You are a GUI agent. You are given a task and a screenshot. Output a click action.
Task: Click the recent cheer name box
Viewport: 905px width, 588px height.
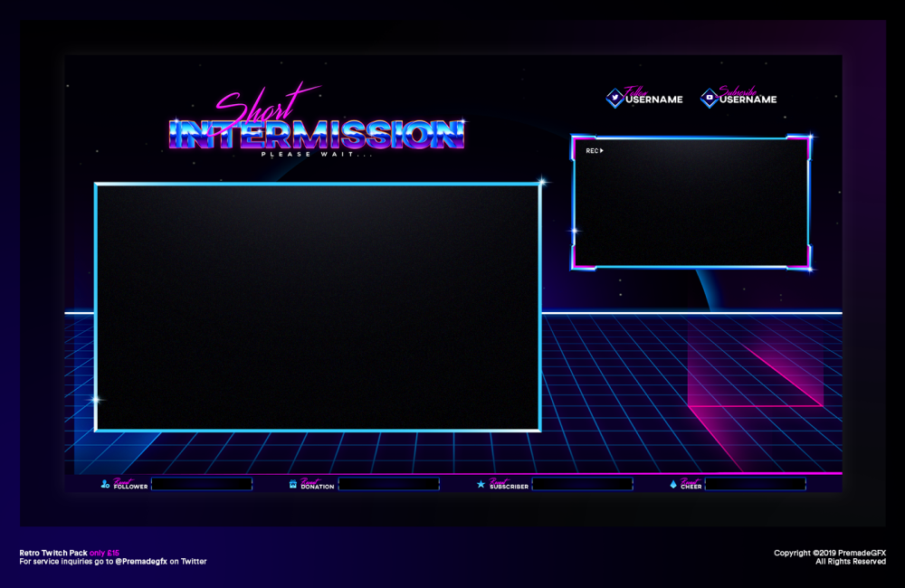pyautogui.click(x=755, y=485)
